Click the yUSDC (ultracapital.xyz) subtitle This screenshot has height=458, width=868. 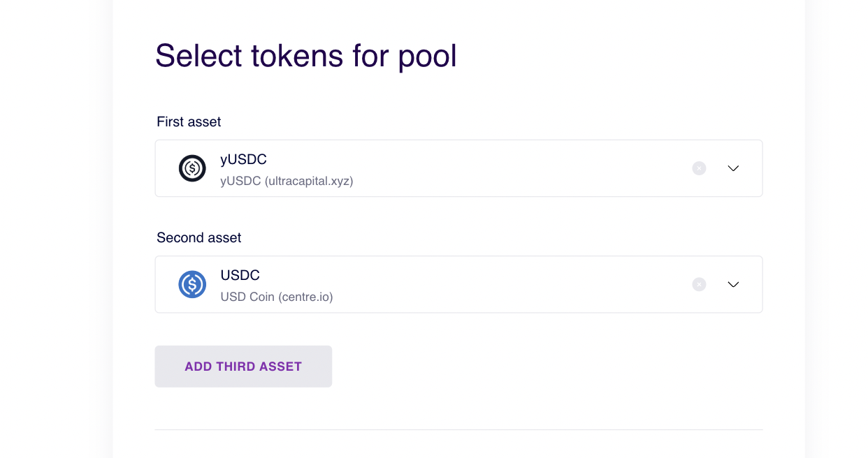coord(287,182)
